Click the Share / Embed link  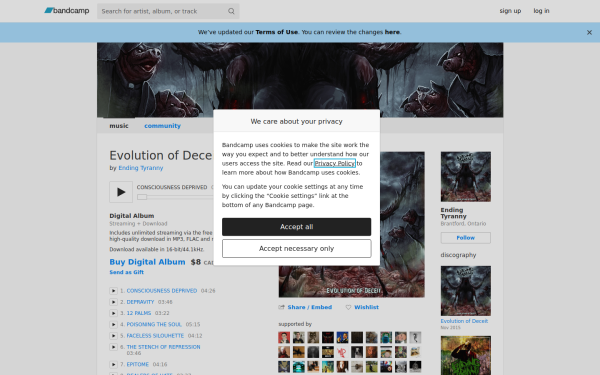coord(310,307)
